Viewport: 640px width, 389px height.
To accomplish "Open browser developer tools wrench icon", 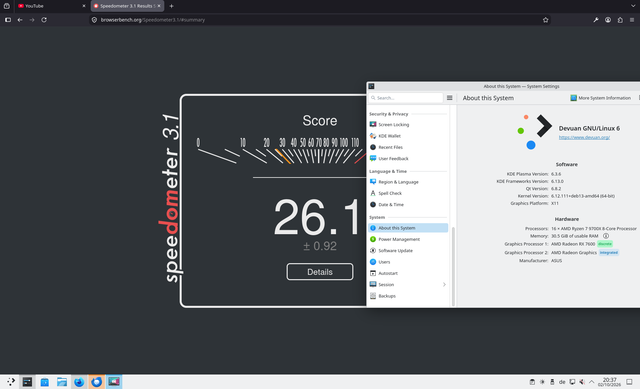I will pyautogui.click(x=596, y=20).
